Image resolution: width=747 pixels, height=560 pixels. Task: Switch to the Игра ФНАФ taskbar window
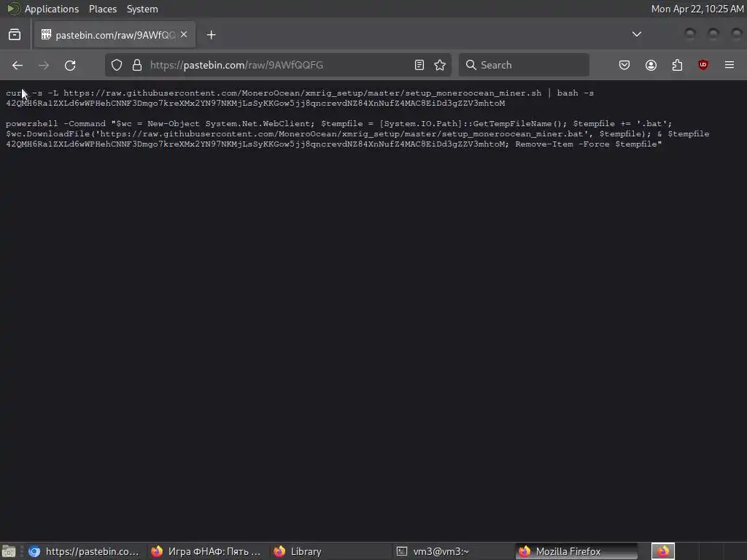click(x=206, y=551)
